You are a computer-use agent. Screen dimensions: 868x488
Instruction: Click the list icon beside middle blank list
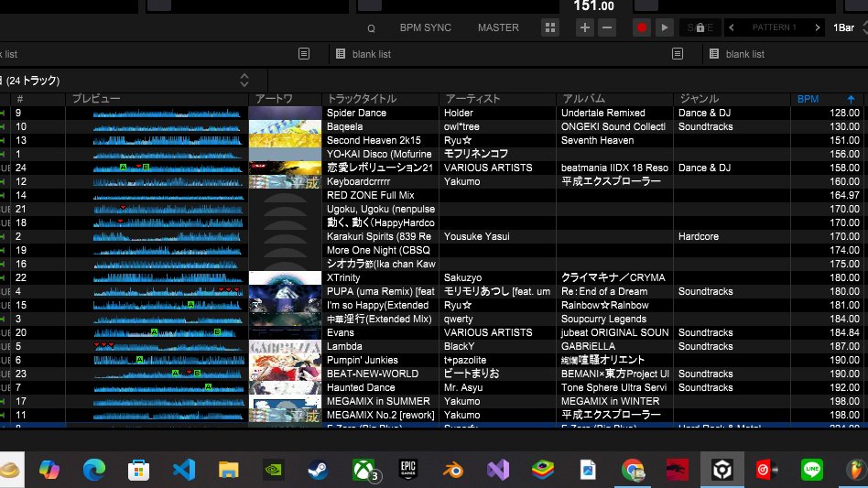click(x=341, y=54)
